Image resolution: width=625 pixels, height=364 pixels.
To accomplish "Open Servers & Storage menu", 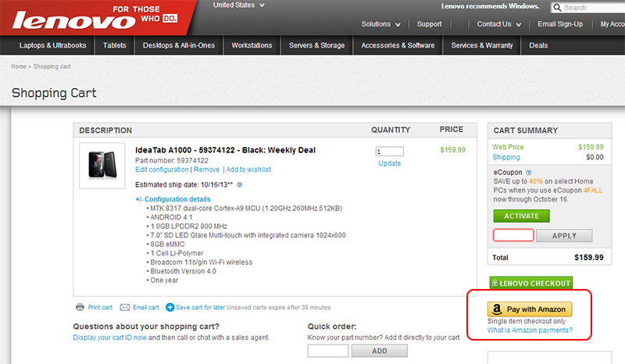I will click(316, 45).
